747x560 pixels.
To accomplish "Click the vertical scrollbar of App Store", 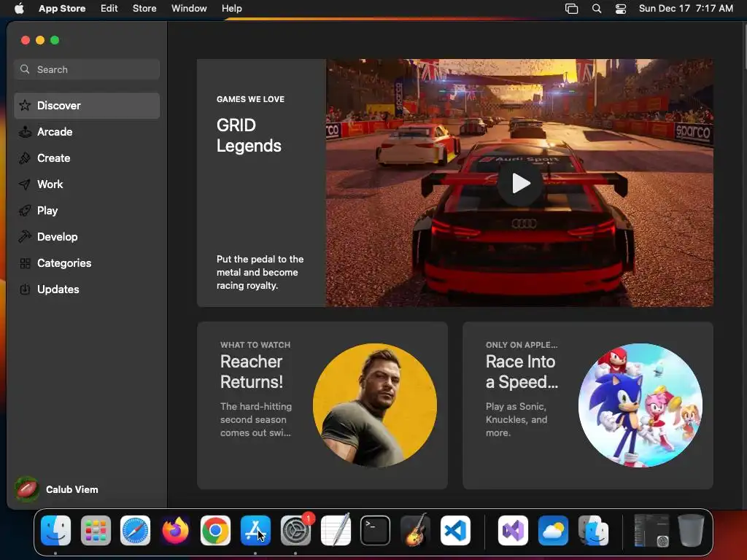I will pyautogui.click(x=745, y=47).
